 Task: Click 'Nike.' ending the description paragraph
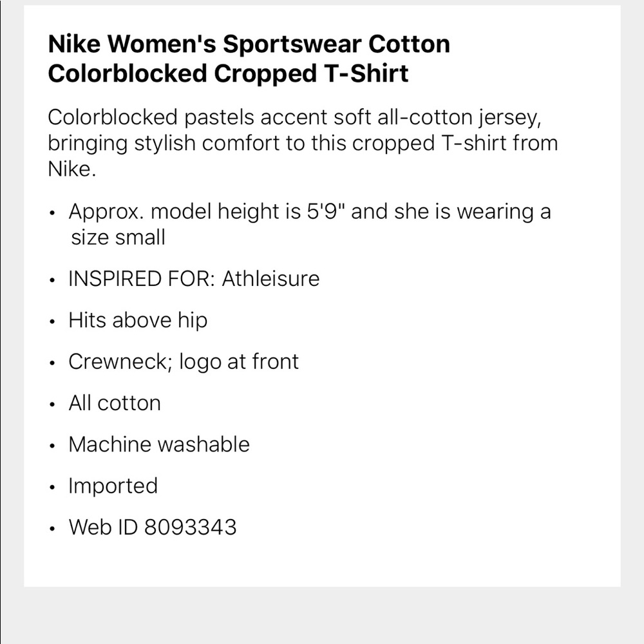(71, 171)
